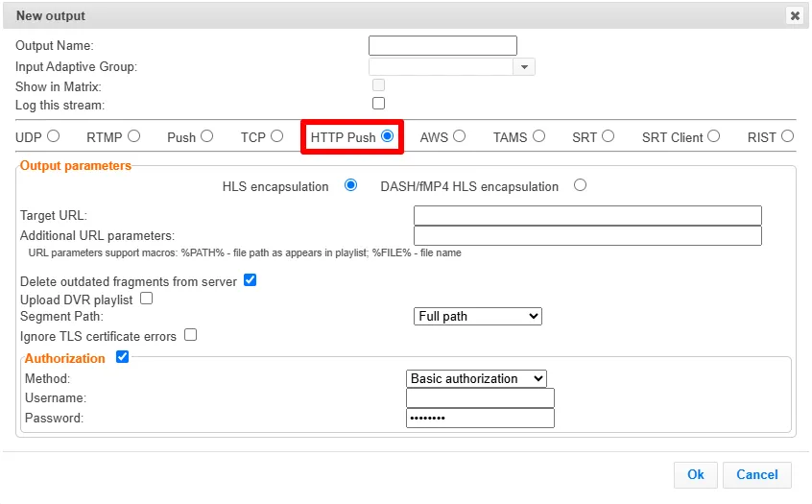Close the New output dialog
Screen dimensions: 812x504
795,16
